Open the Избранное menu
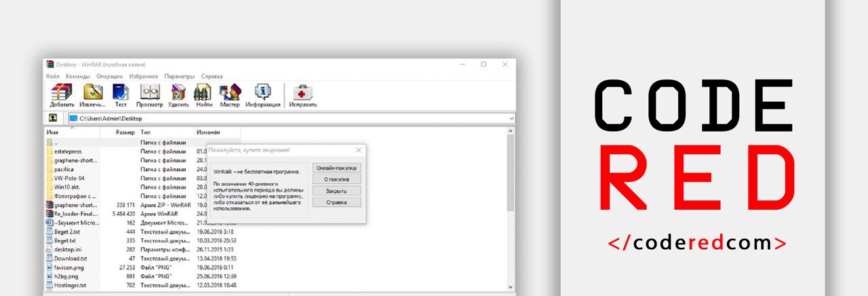 [x=144, y=76]
